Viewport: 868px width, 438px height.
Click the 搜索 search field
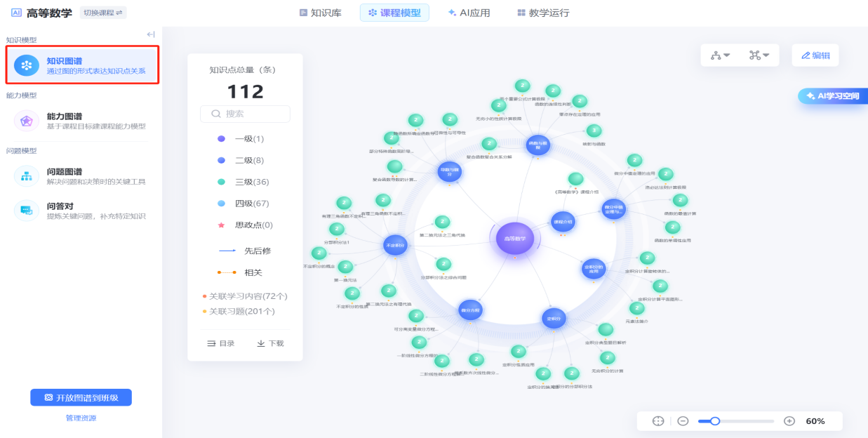click(245, 114)
